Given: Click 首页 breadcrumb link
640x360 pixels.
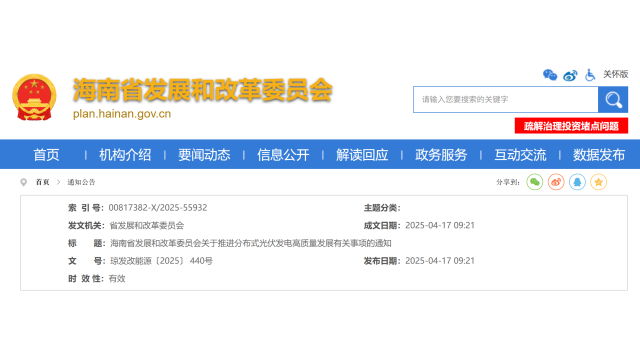Looking at the screenshot, I should 42,182.
